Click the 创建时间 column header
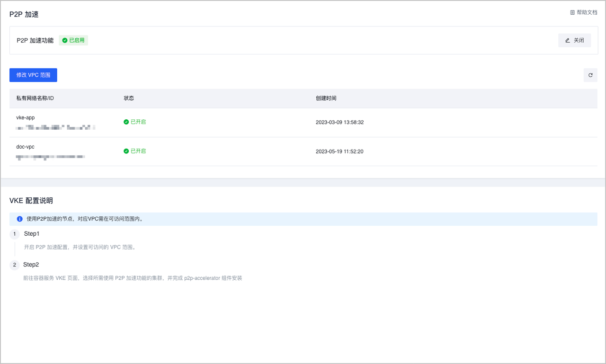 (x=326, y=98)
